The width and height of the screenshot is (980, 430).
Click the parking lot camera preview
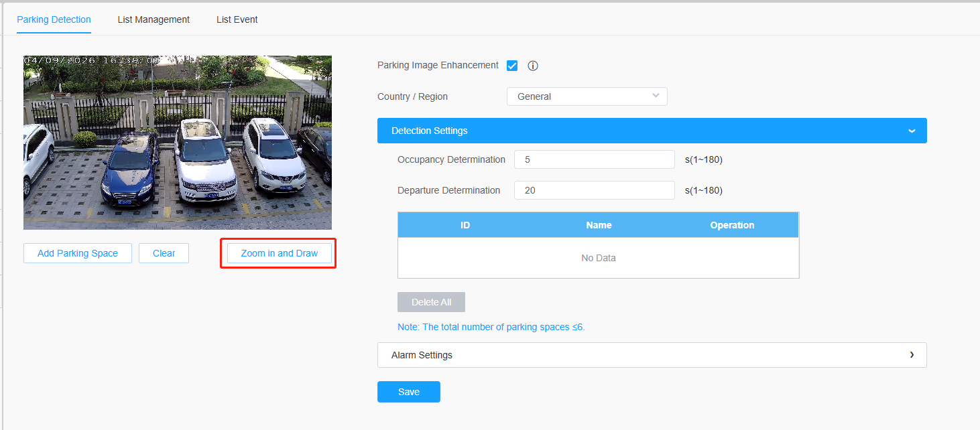click(x=178, y=143)
